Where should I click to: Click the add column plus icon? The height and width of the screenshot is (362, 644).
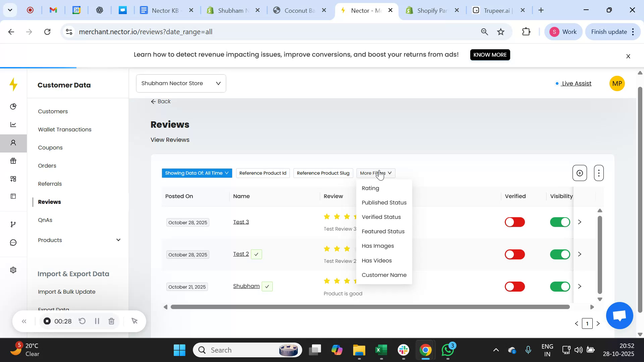pos(579,173)
